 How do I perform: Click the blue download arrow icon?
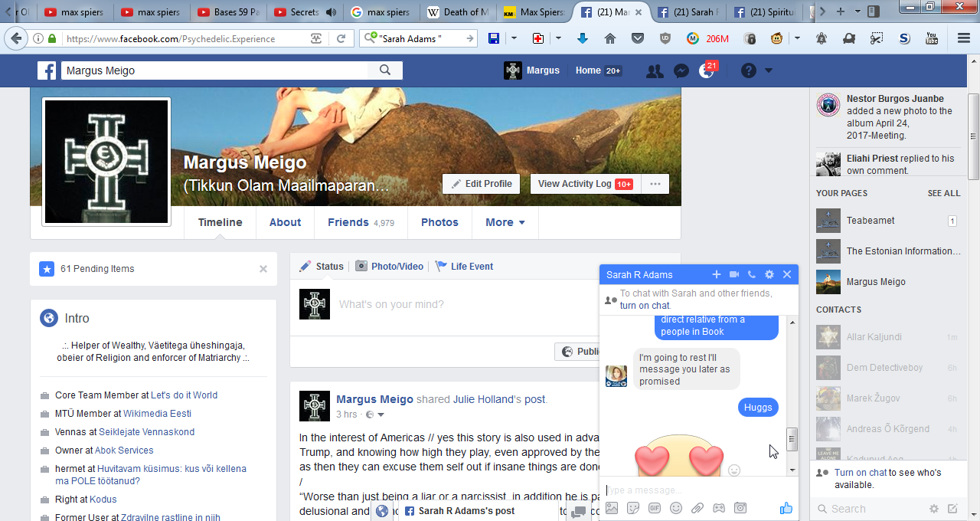(582, 38)
